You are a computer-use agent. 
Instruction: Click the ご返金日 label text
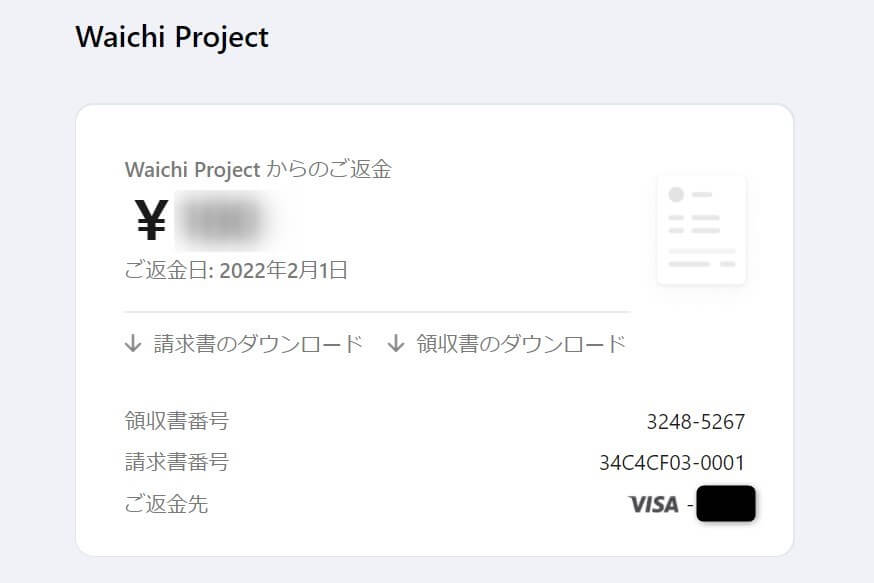tap(168, 270)
